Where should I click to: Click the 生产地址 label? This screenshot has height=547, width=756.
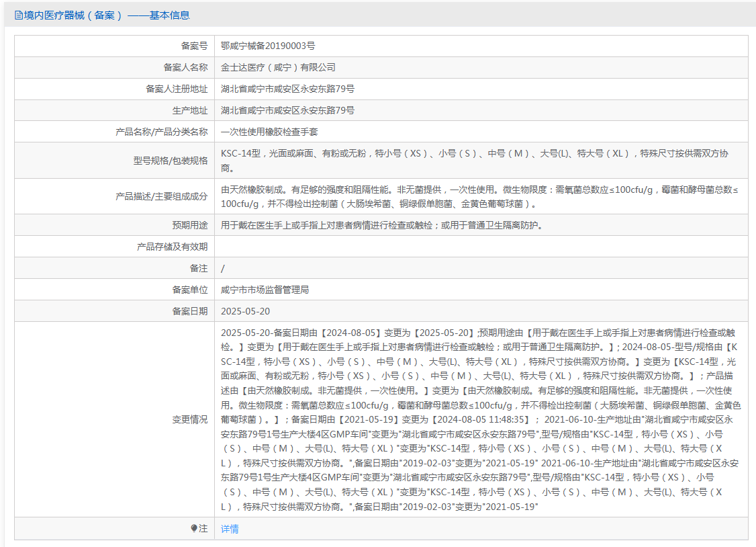190,110
